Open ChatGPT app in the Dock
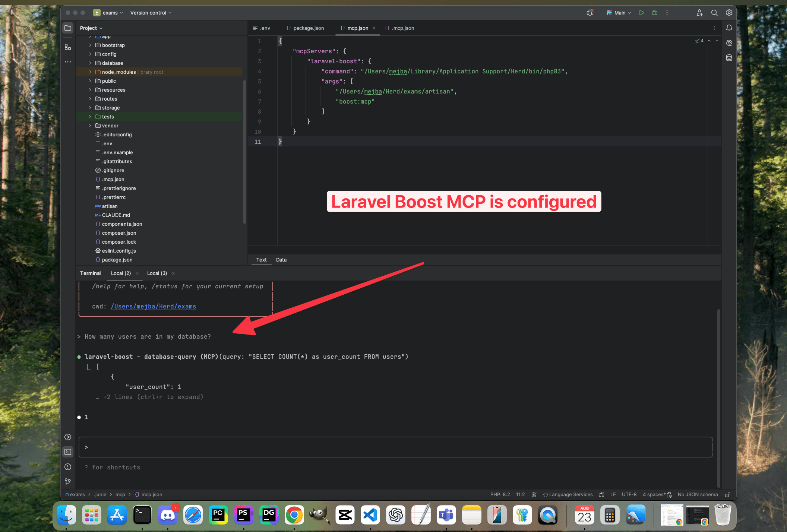This screenshot has height=532, width=787. pyautogui.click(x=396, y=515)
